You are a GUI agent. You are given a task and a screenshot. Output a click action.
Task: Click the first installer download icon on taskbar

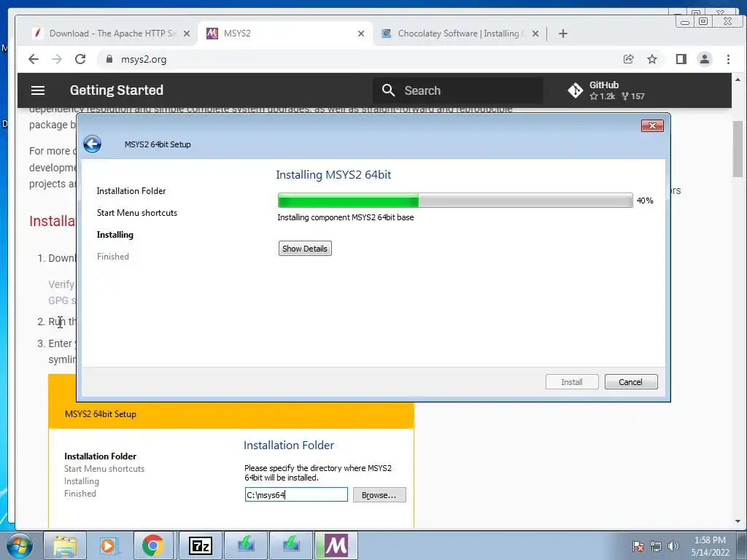coord(246,545)
